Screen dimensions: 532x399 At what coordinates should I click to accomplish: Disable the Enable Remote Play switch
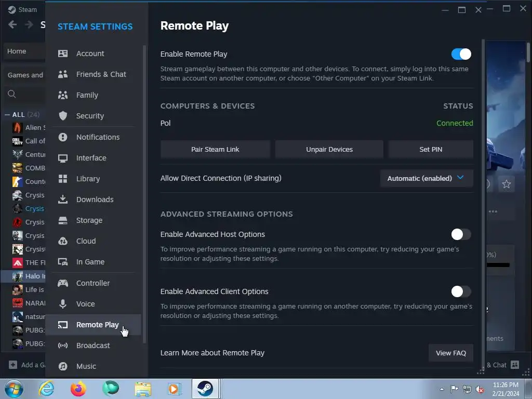(x=461, y=54)
